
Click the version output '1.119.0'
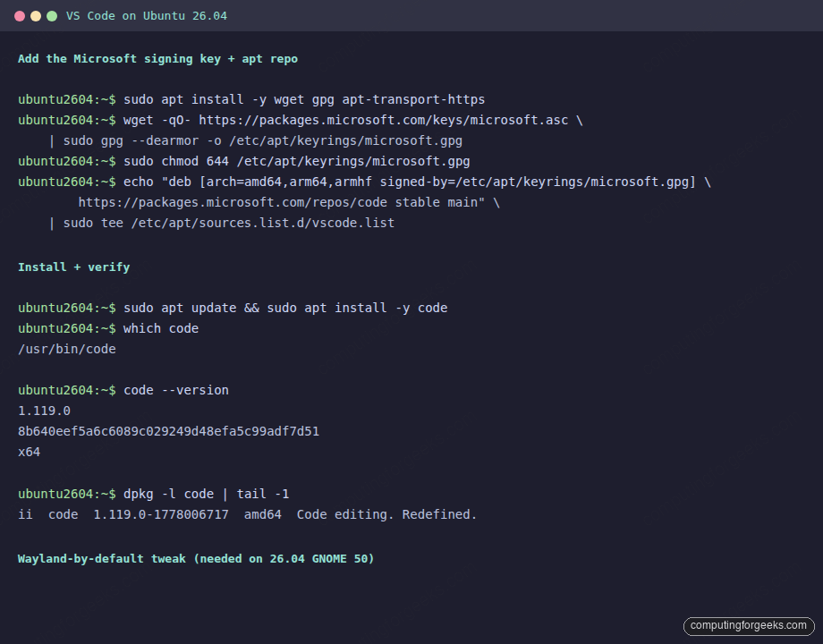pyautogui.click(x=44, y=411)
